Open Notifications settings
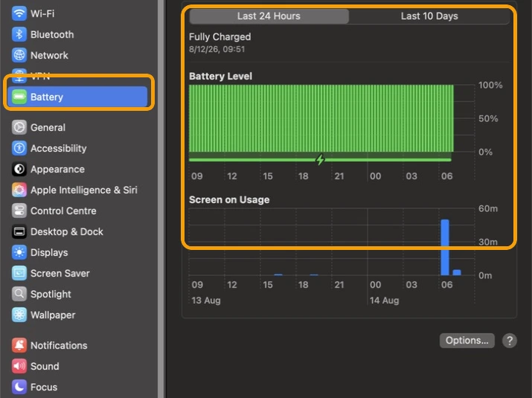The height and width of the screenshot is (398, 532). [77, 345]
